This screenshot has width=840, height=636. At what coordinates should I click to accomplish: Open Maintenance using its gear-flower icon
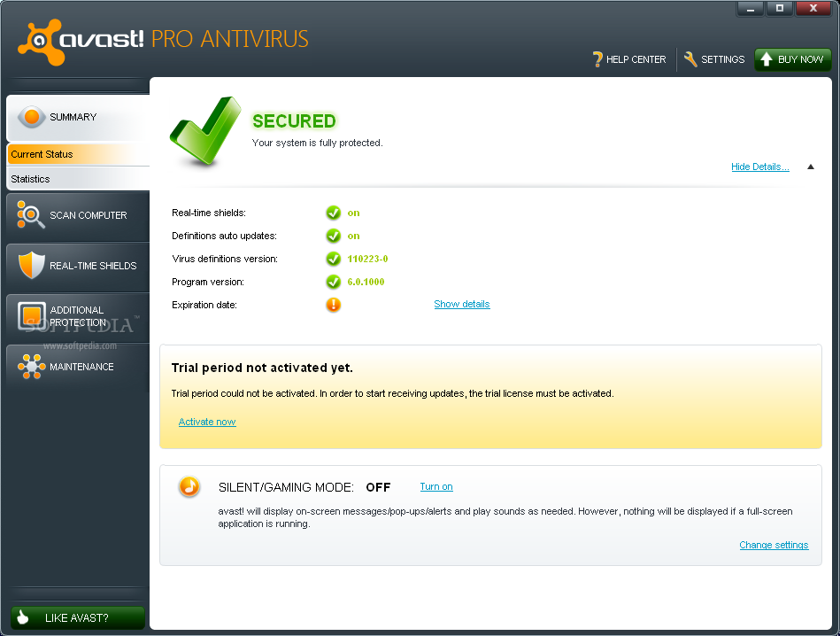(x=29, y=366)
